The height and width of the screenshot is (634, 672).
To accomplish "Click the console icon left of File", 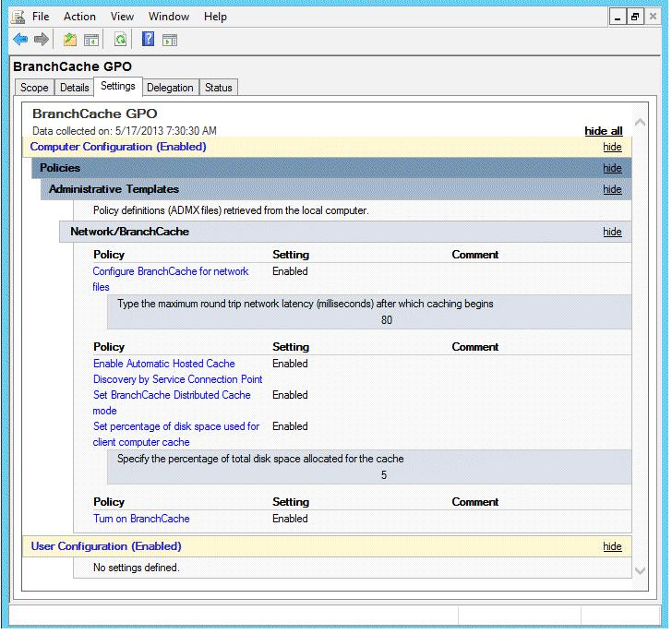I will pyautogui.click(x=18, y=17).
